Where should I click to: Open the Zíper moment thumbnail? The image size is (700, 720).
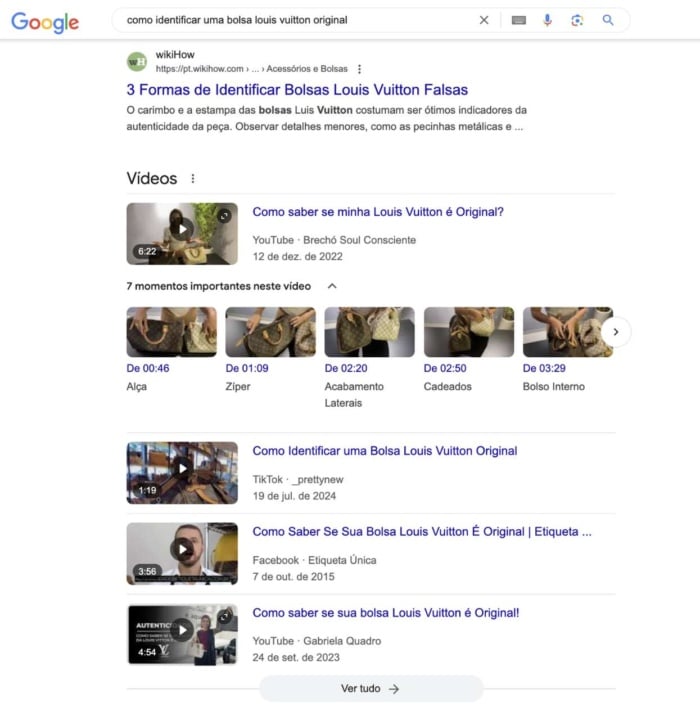pyautogui.click(x=271, y=332)
